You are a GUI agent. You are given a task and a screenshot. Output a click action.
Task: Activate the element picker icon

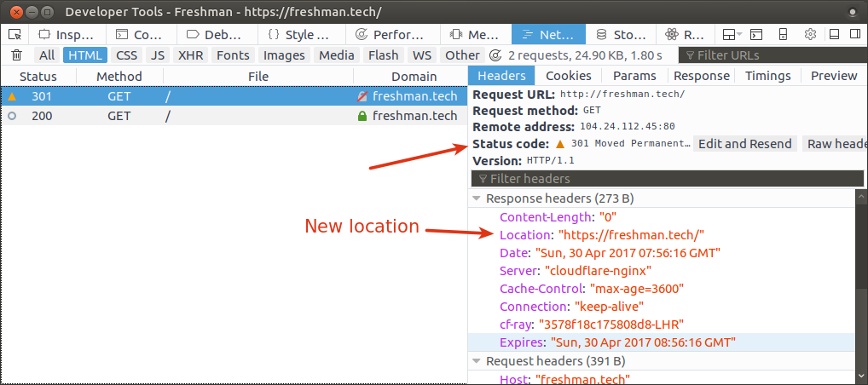(x=14, y=35)
